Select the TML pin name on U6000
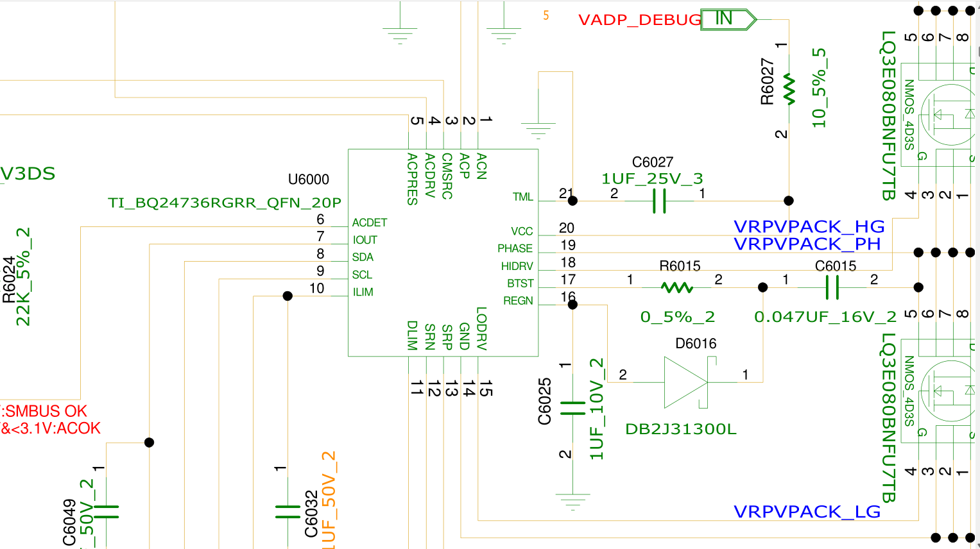The height and width of the screenshot is (549, 980). click(x=523, y=197)
